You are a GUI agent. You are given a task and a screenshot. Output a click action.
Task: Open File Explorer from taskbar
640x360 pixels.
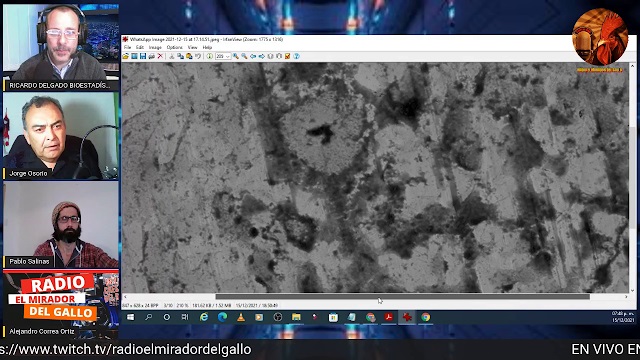coord(296,317)
